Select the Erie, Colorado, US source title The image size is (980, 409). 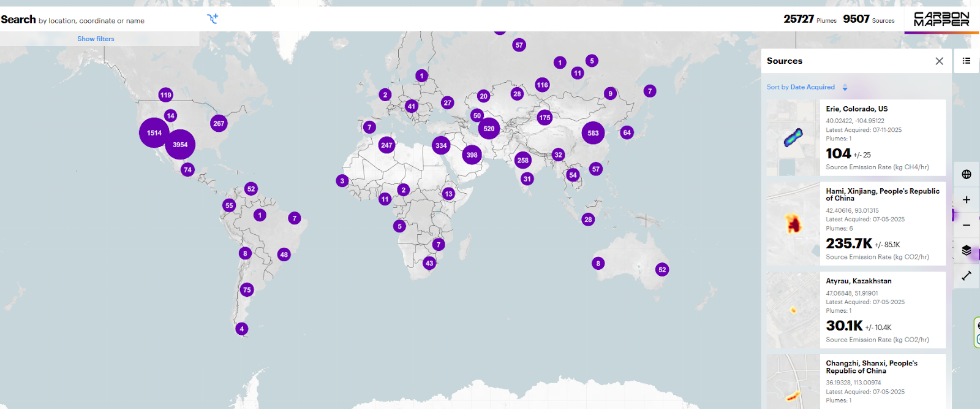pos(856,109)
